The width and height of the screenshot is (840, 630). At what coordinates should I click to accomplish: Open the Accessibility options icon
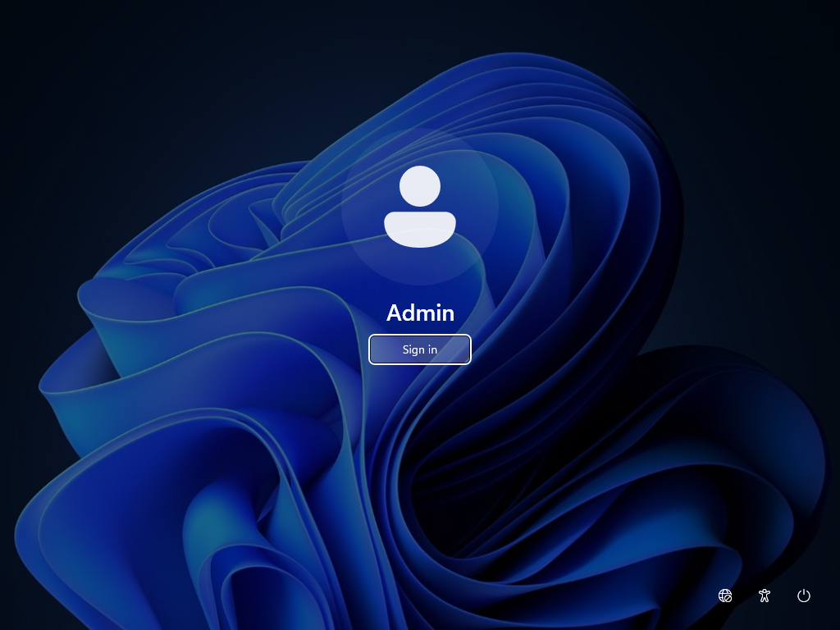click(765, 596)
